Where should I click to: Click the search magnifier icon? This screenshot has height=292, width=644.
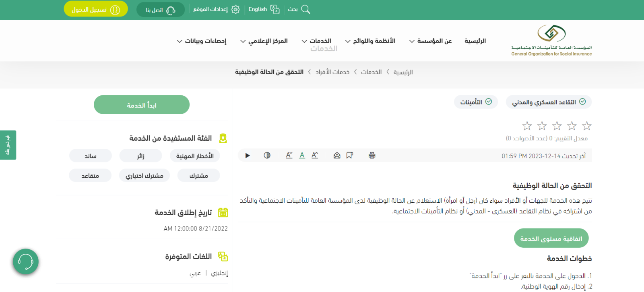pyautogui.click(x=305, y=9)
